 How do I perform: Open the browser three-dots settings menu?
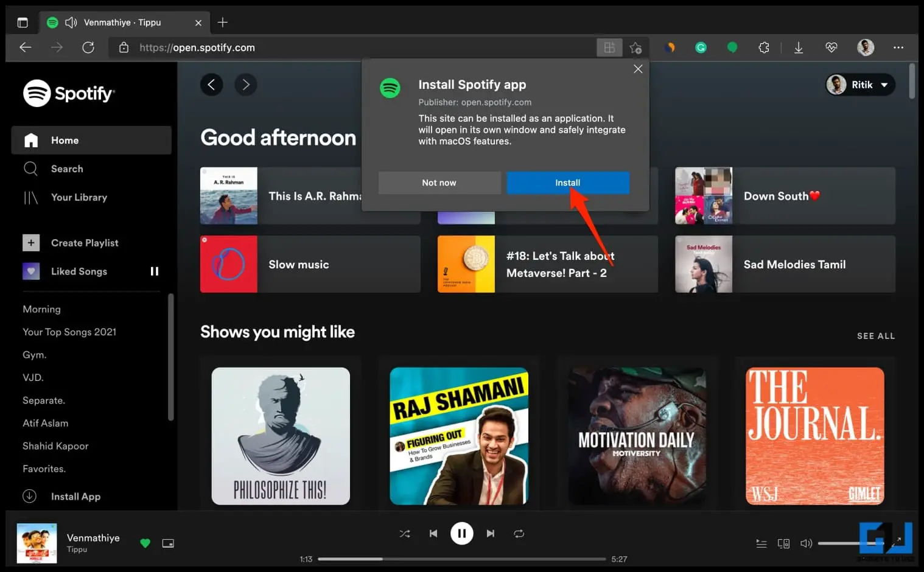[898, 47]
